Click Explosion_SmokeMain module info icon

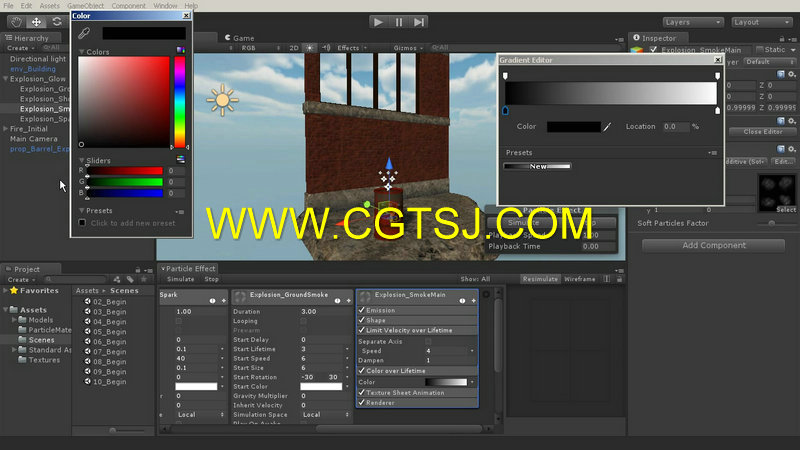[x=462, y=301]
